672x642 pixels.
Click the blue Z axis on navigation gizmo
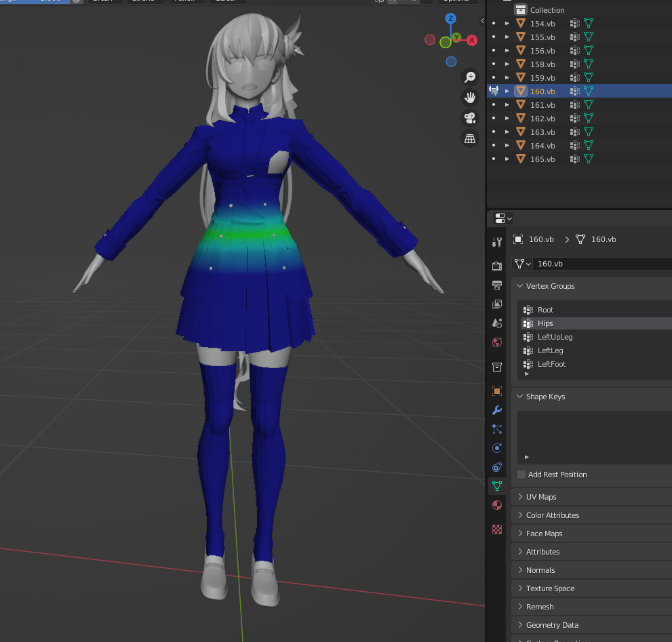coord(450,18)
